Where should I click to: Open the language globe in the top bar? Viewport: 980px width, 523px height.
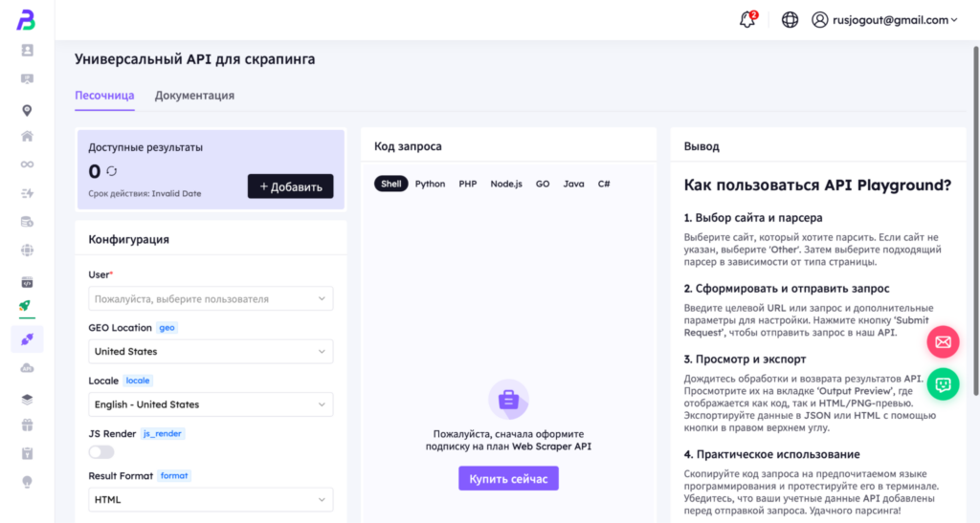pyautogui.click(x=790, y=20)
